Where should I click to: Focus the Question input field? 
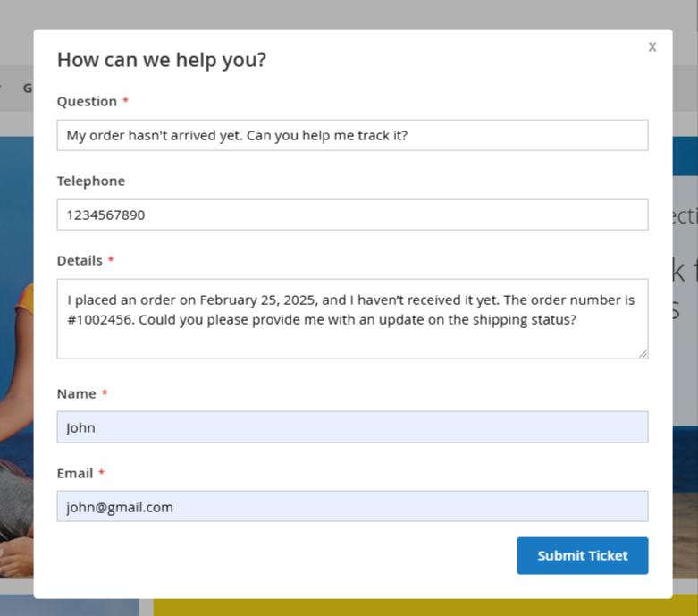tap(352, 135)
